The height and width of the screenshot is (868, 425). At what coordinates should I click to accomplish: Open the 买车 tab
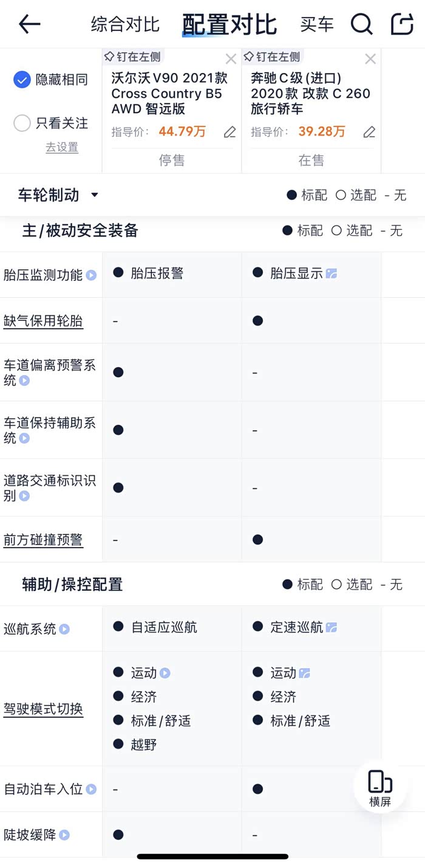[317, 24]
